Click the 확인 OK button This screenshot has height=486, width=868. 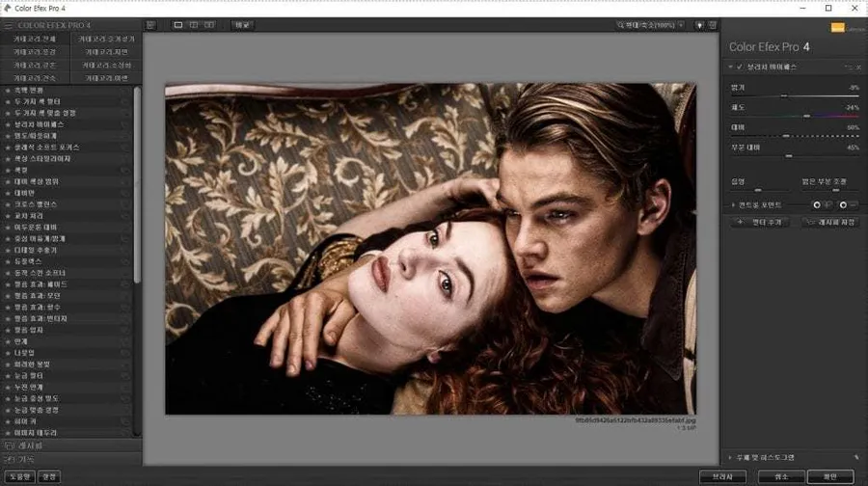pos(830,476)
